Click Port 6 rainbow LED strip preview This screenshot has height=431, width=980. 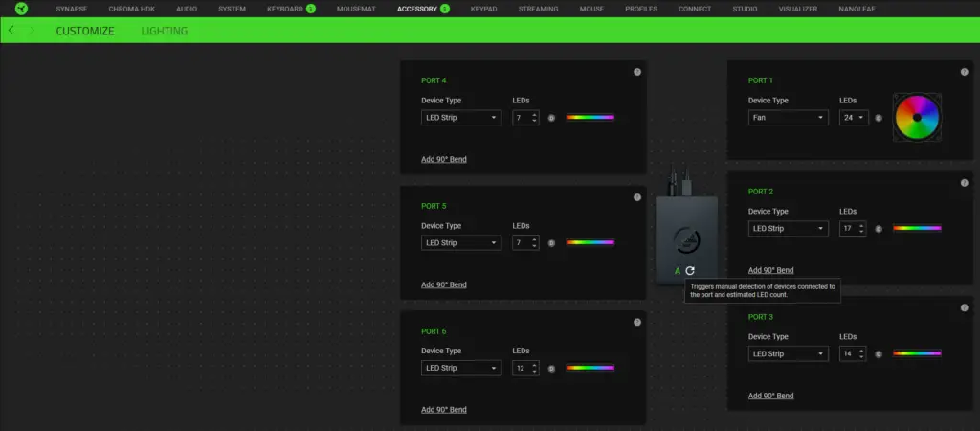click(x=590, y=368)
